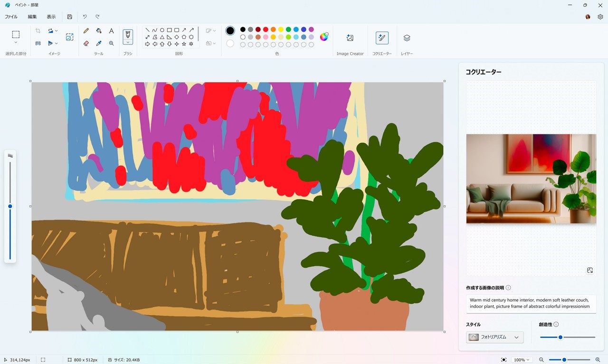Open the 表示 menu
Image resolution: width=608 pixels, height=364 pixels.
(x=51, y=17)
